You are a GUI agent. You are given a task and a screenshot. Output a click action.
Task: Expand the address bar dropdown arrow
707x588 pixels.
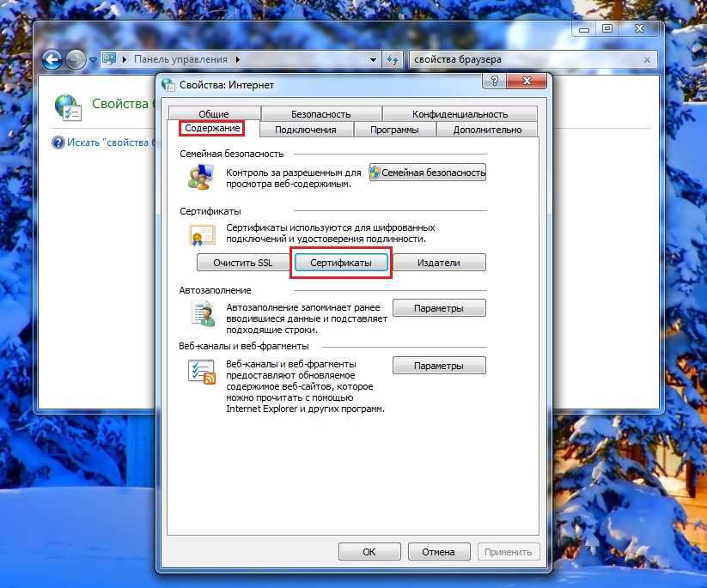pos(373,60)
